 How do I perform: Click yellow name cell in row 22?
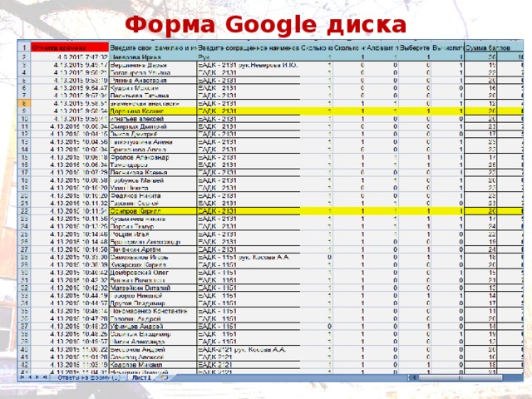pyautogui.click(x=153, y=210)
